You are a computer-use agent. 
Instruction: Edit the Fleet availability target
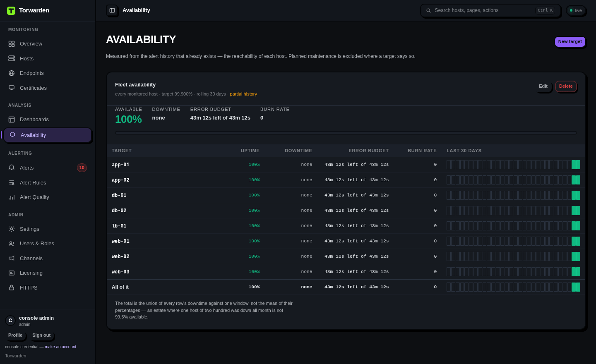[543, 86]
